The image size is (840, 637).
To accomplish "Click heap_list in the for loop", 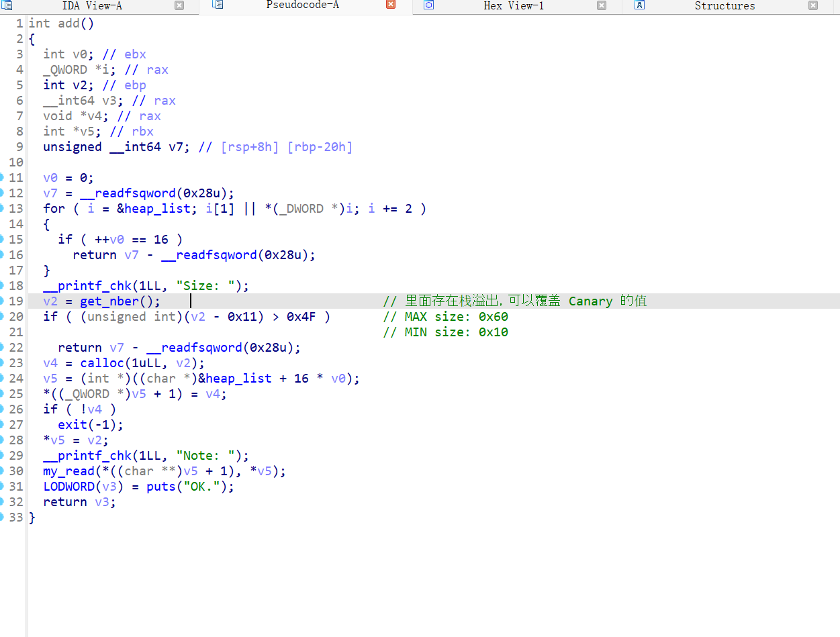I will tap(157, 209).
